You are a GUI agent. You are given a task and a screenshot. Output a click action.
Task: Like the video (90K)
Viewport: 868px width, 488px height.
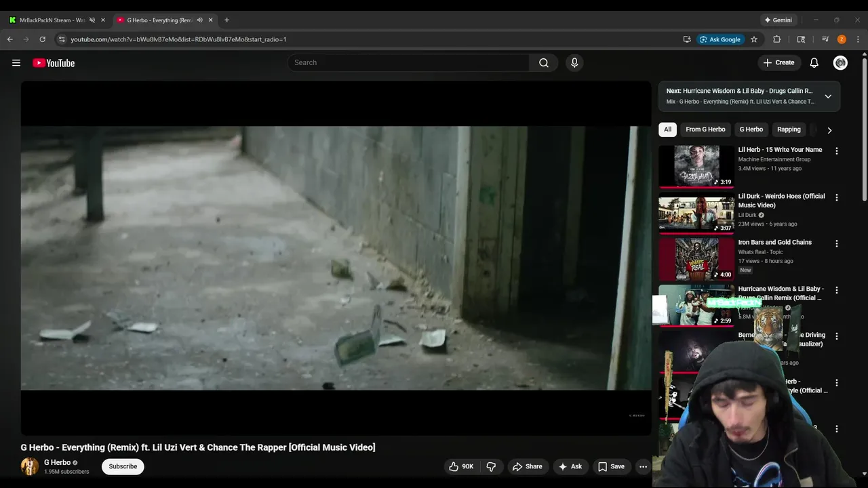460,466
